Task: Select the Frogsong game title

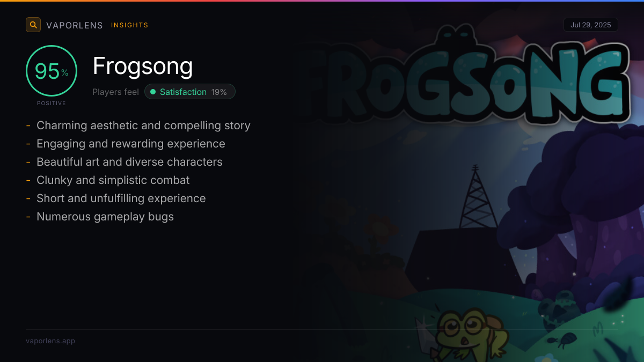Action: [143, 66]
